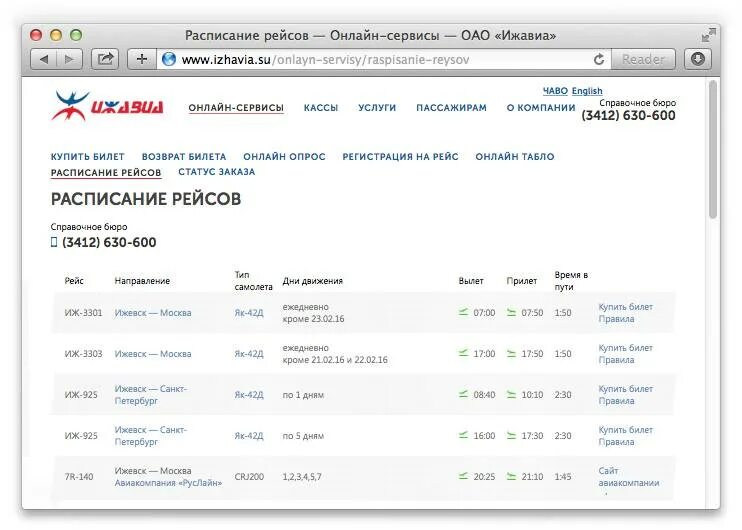
Task: Go to РЕГИСТРАЦИЯ НА РЕЙС tab
Action: coord(400,157)
